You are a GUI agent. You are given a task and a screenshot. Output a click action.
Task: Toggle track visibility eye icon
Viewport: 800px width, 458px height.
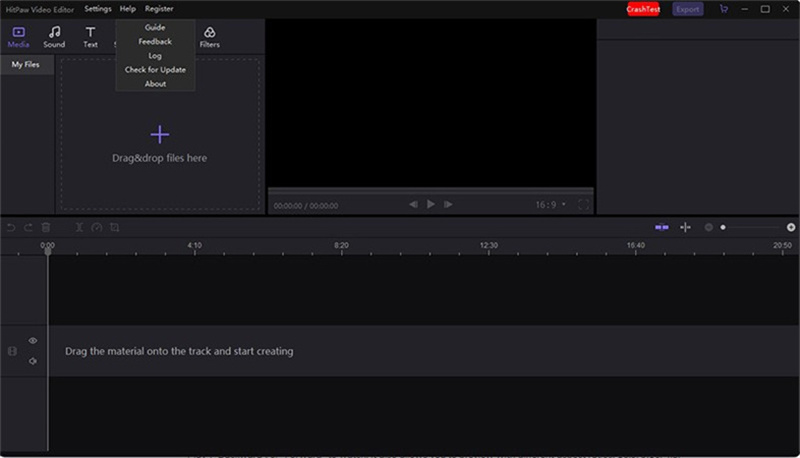[x=33, y=341]
